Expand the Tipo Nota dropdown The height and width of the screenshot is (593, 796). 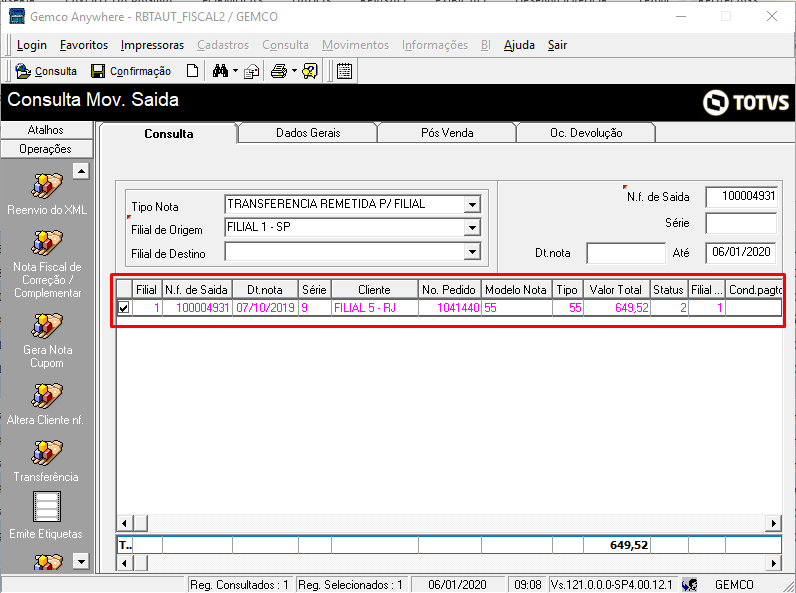click(472, 205)
